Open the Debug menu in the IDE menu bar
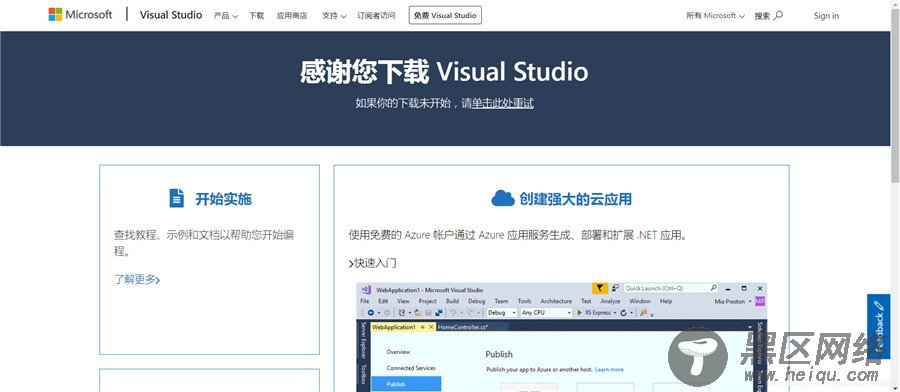Image resolution: width=900 pixels, height=392 pixels. coord(476,301)
